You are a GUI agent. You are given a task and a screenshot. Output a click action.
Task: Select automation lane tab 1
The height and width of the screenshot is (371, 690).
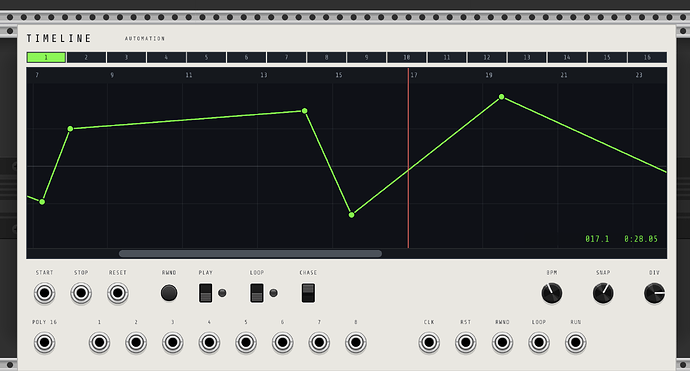tap(46, 57)
